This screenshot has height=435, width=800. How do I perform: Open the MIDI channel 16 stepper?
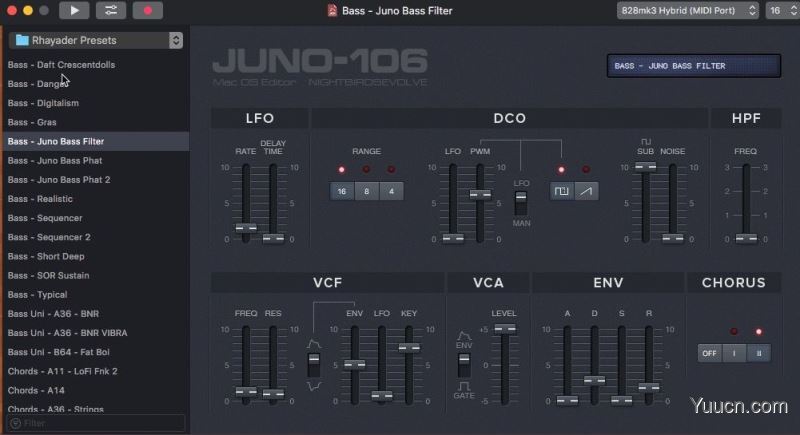click(x=782, y=10)
